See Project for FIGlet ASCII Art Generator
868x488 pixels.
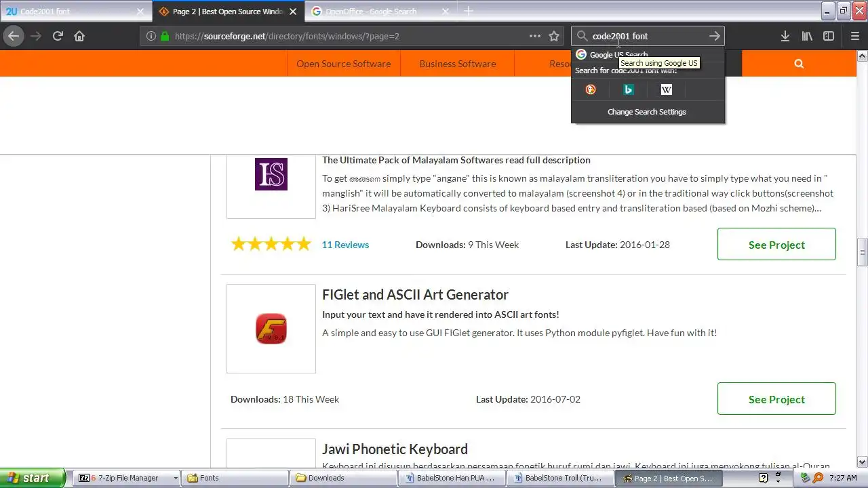pos(776,399)
